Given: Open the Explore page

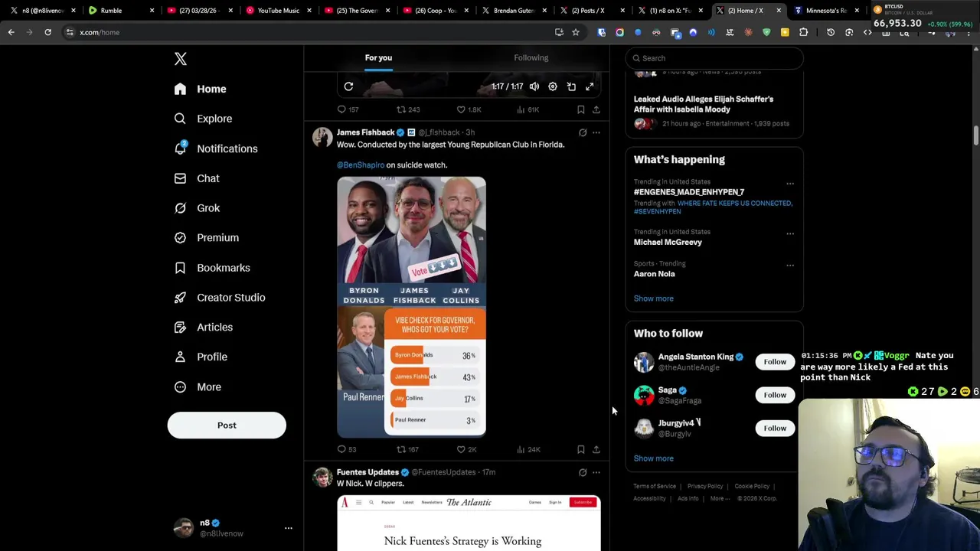Looking at the screenshot, I should pos(203,119).
